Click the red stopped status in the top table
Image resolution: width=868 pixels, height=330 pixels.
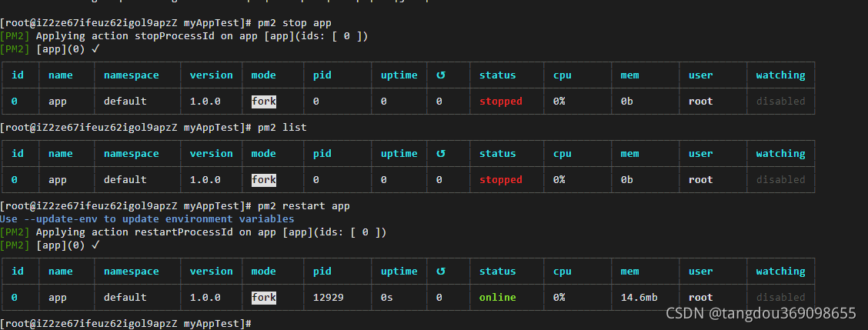500,102
